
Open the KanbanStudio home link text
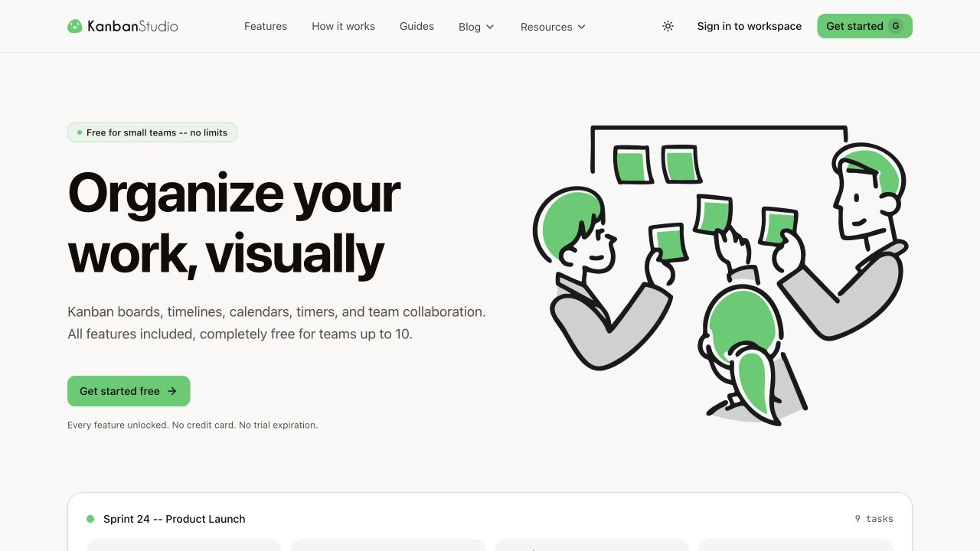132,26
